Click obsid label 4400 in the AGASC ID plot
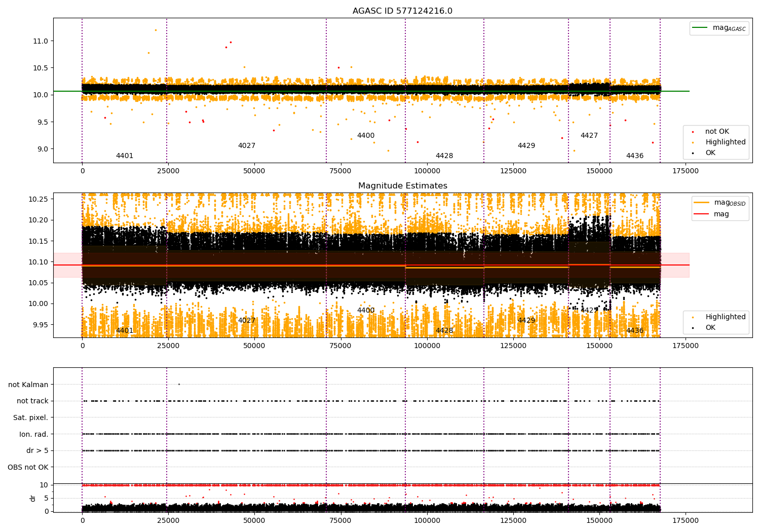Image resolution: width=760 pixels, height=532 pixels. click(366, 136)
